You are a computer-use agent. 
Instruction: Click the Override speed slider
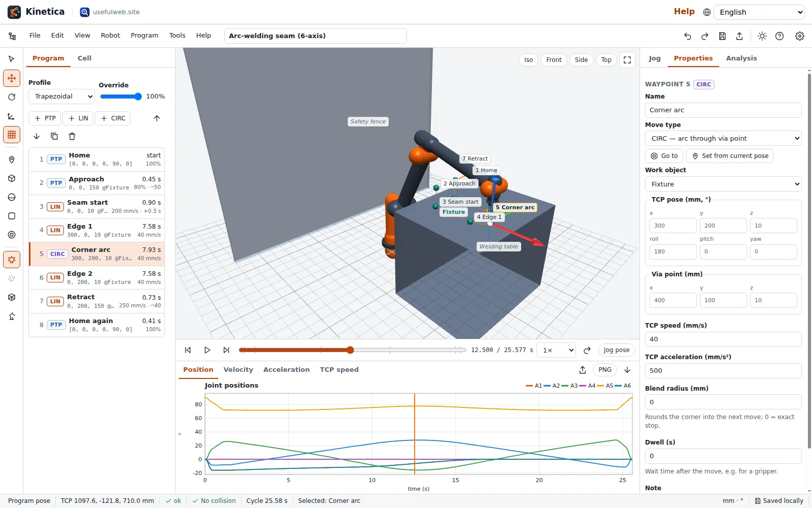pos(121,97)
